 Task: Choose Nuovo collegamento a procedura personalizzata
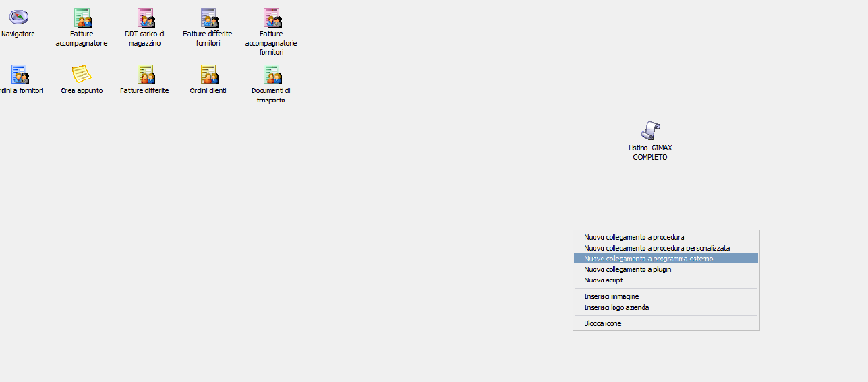click(666, 248)
